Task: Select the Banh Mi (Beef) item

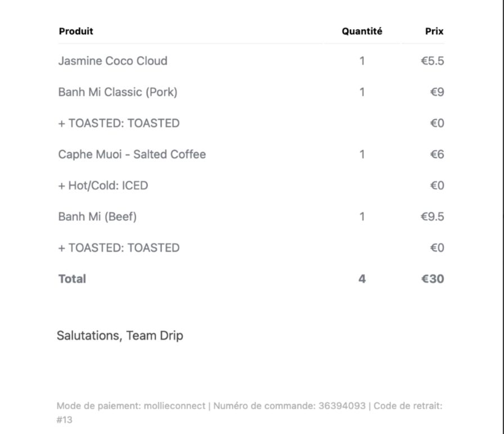Action: click(97, 216)
